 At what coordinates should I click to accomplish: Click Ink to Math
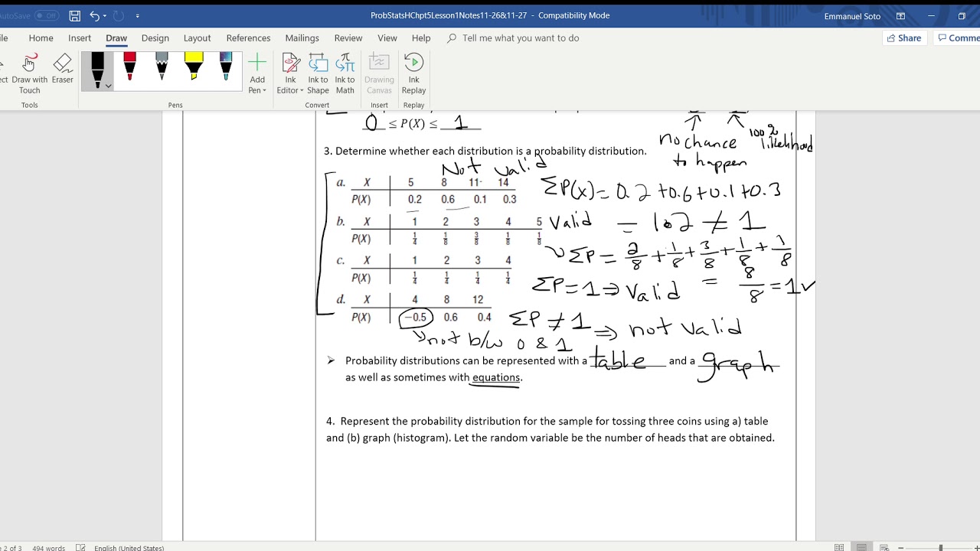click(x=345, y=73)
